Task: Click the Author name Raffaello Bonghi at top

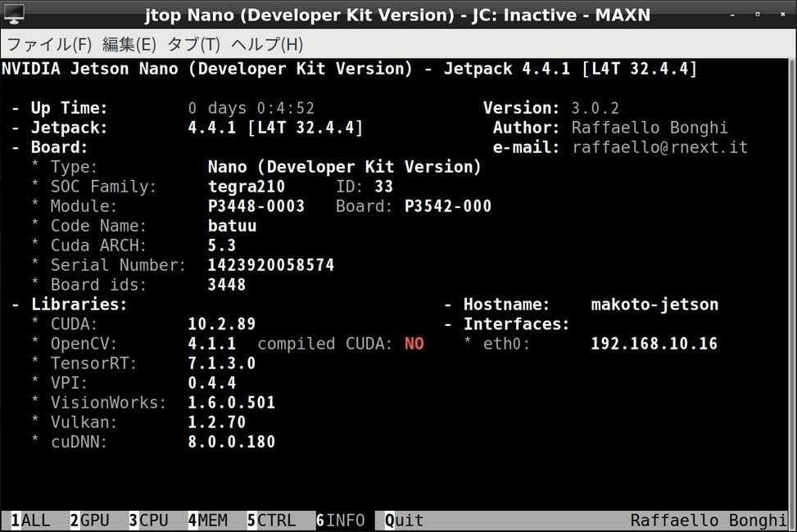Action: click(x=650, y=128)
